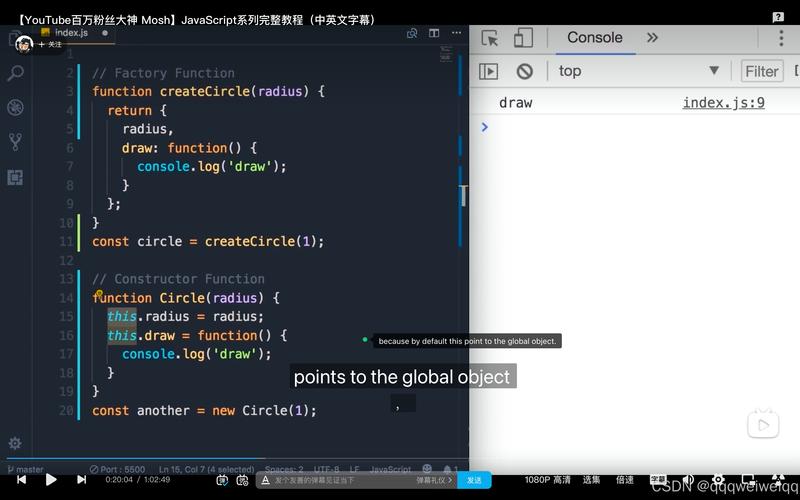Click the code line const circle = createCircle(1);

208,241
